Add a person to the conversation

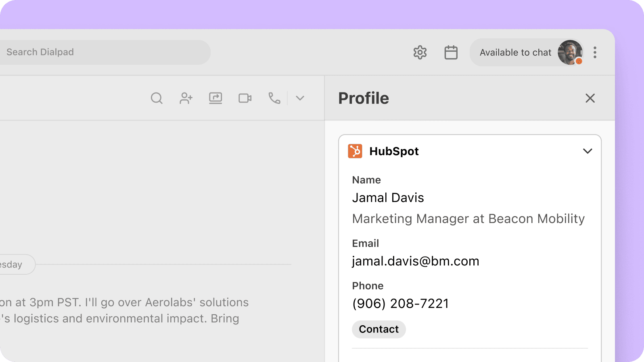186,98
